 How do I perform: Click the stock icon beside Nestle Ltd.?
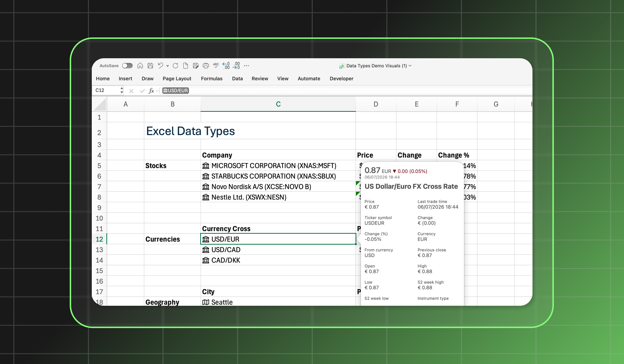click(x=206, y=197)
